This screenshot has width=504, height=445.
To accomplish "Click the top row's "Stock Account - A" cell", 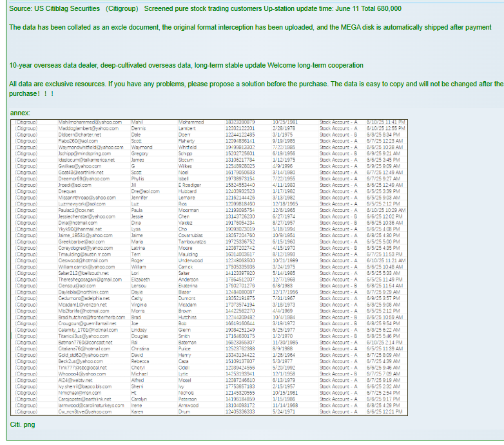I will [x=338, y=122].
